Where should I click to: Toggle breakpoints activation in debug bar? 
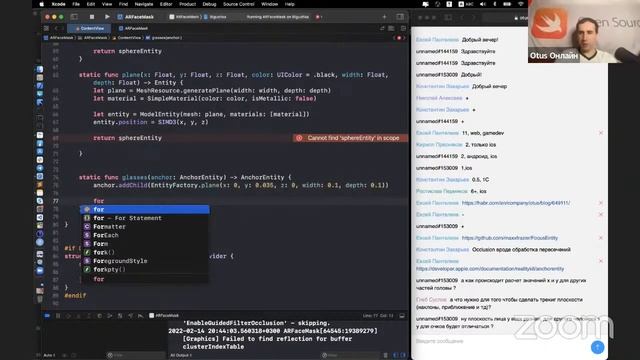click(47, 316)
